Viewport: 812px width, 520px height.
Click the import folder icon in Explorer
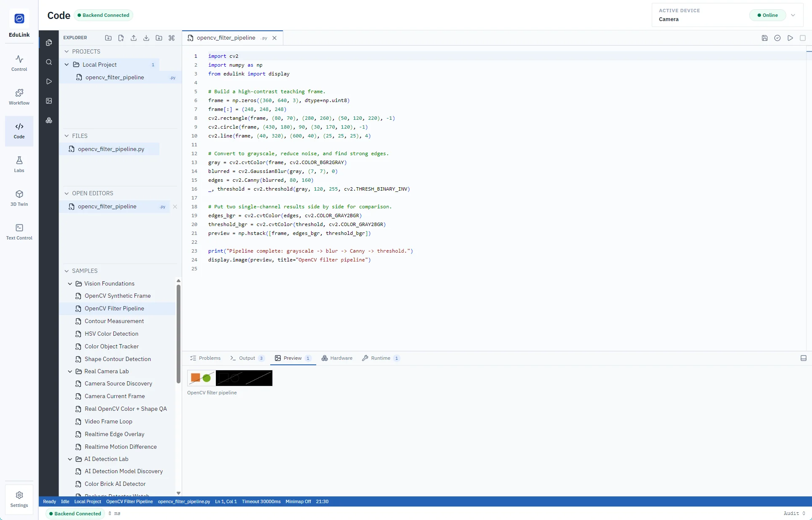(159, 38)
